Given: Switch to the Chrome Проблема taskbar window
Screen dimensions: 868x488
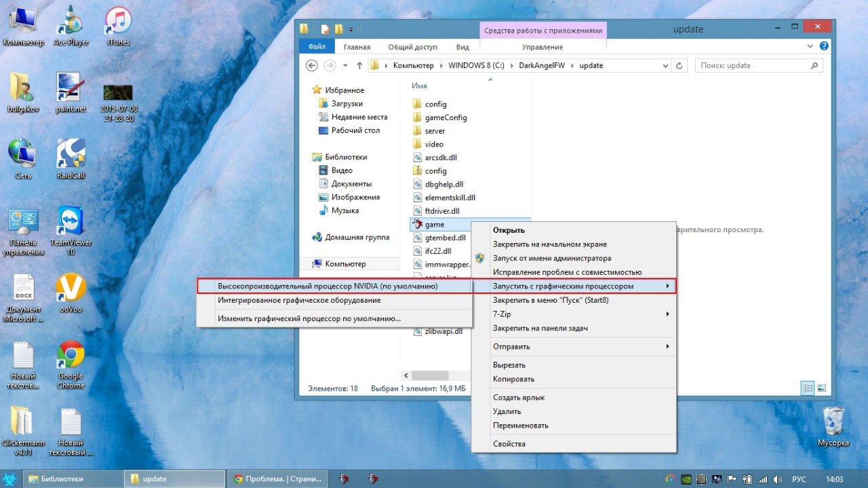Looking at the screenshot, I should [278, 478].
